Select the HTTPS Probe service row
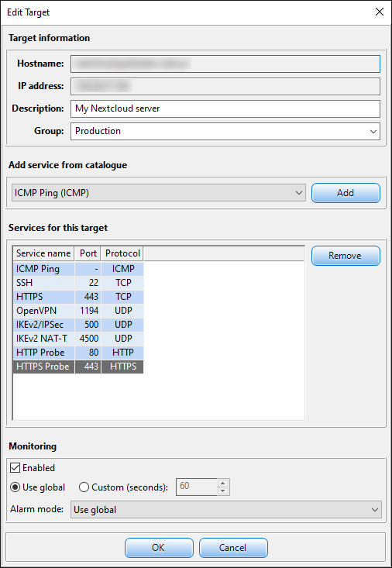The height and width of the screenshot is (568, 392). point(78,367)
